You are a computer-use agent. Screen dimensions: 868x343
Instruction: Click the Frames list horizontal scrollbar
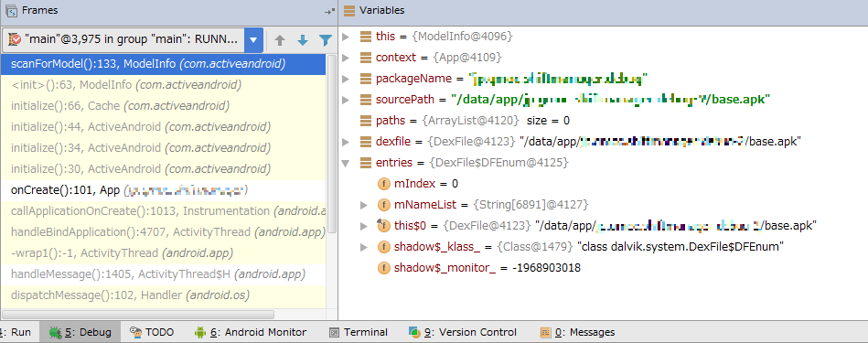click(x=138, y=315)
